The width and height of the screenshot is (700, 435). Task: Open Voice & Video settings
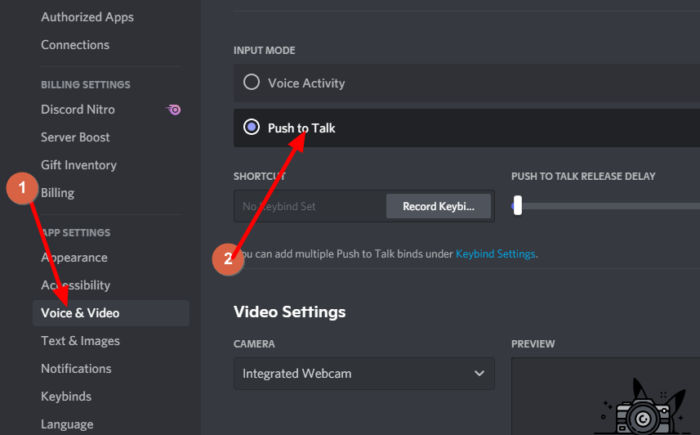coord(80,313)
